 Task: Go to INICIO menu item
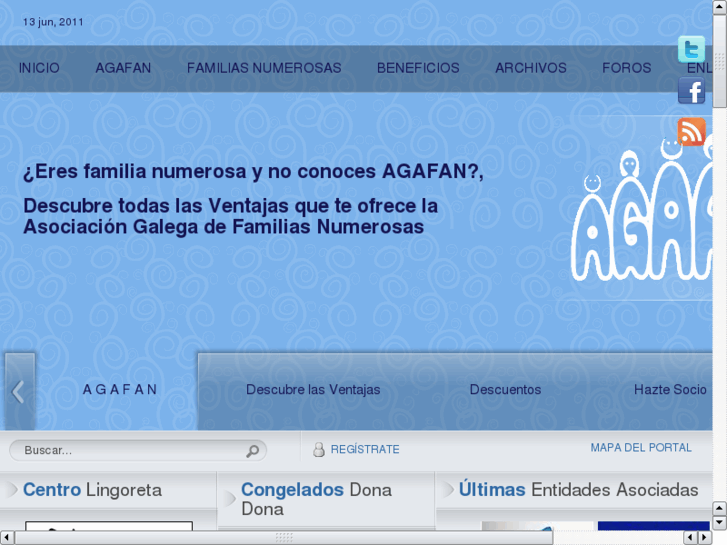pos(39,68)
